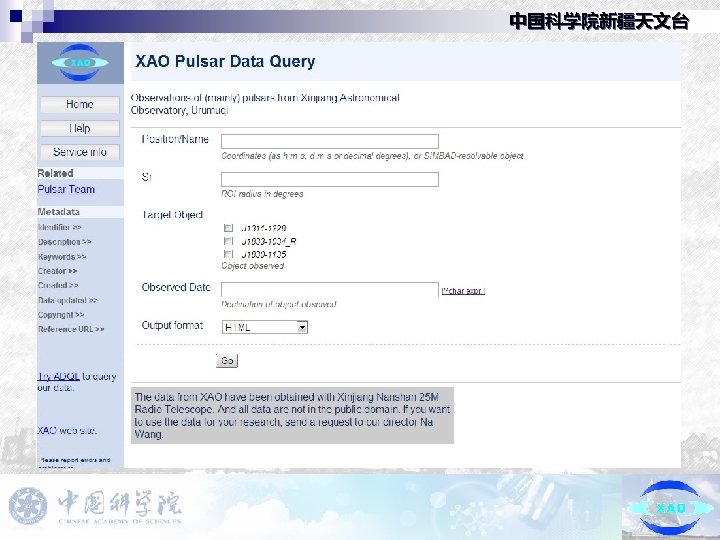Viewport: 720px width, 540px height.
Task: Open the Output format HTML dropdown
Action: click(265, 327)
